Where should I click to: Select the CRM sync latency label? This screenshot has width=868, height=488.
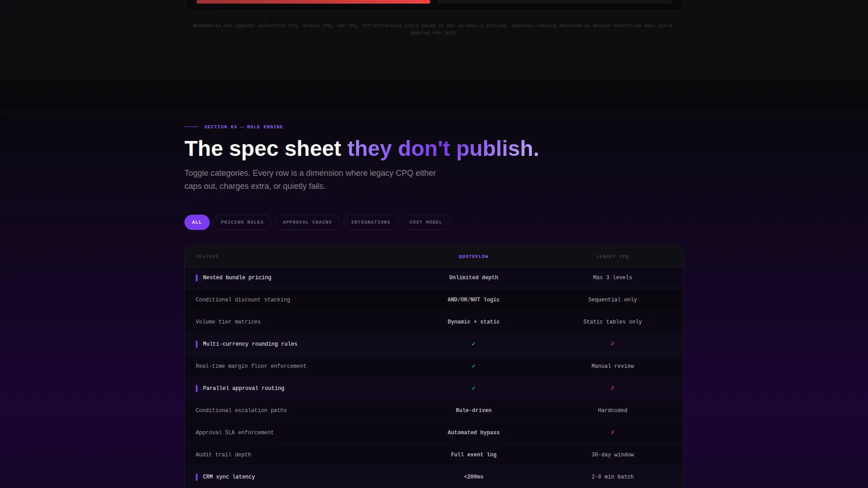pyautogui.click(x=229, y=477)
